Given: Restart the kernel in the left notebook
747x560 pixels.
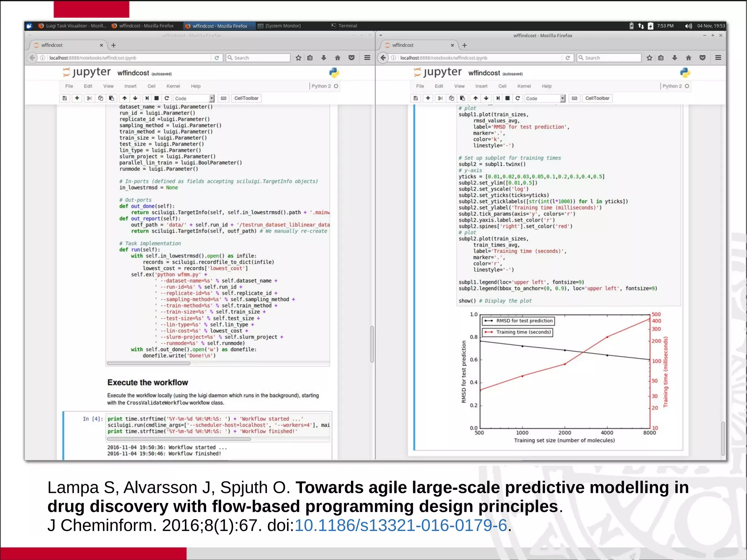Looking at the screenshot, I should point(167,98).
